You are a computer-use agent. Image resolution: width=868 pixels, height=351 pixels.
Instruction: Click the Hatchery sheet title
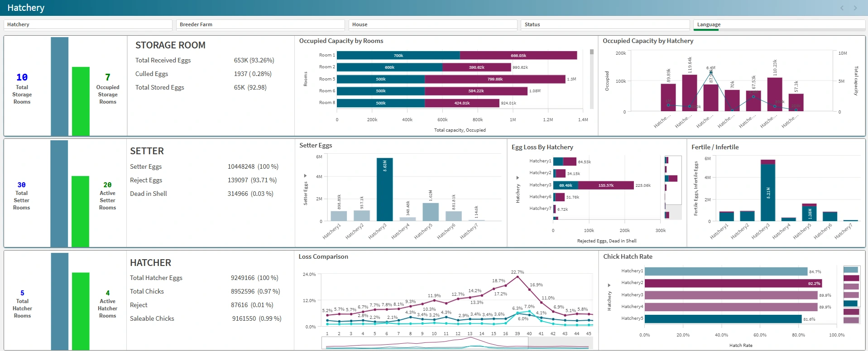(x=26, y=8)
